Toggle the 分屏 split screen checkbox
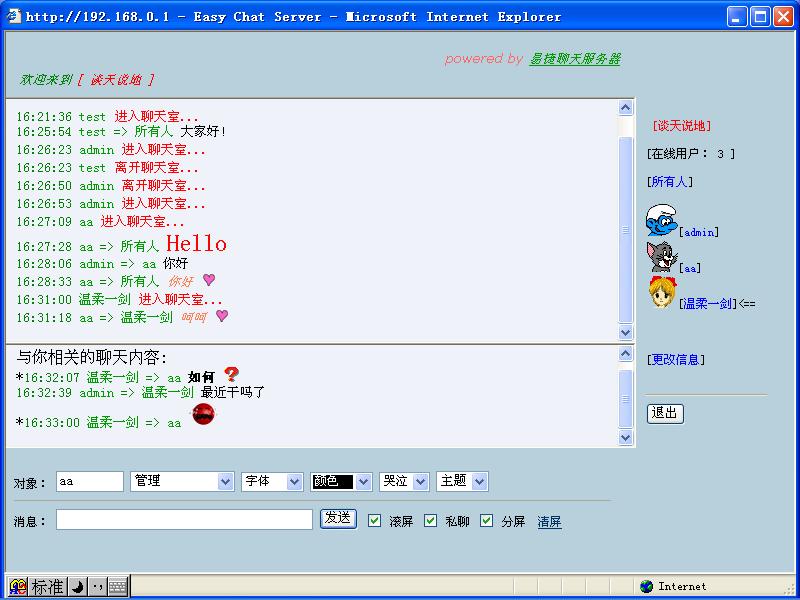The height and width of the screenshot is (600, 800). [487, 520]
